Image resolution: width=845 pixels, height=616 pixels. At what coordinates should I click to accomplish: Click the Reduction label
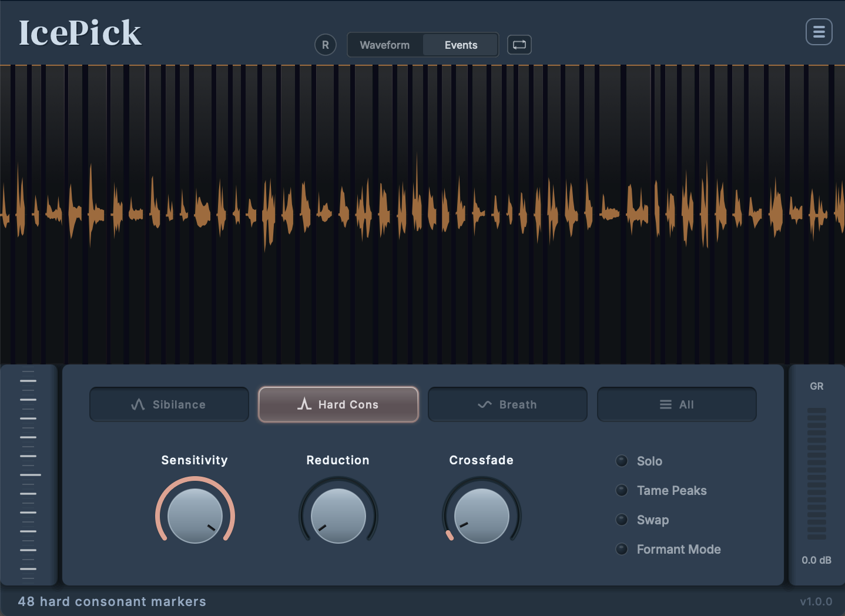[338, 460]
